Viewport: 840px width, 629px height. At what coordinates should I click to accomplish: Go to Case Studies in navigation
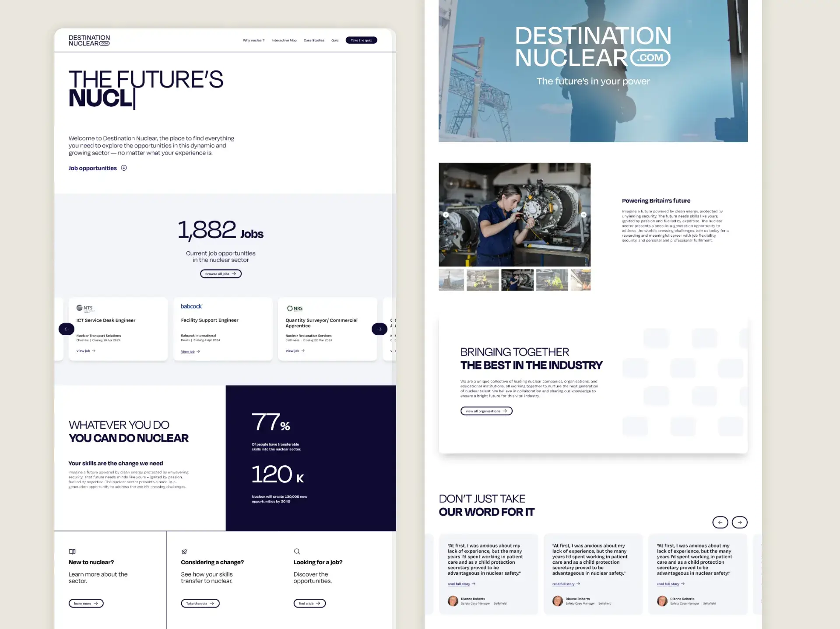pyautogui.click(x=314, y=40)
